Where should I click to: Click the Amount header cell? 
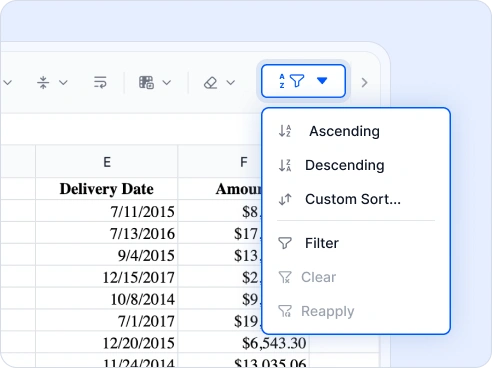[221, 189]
